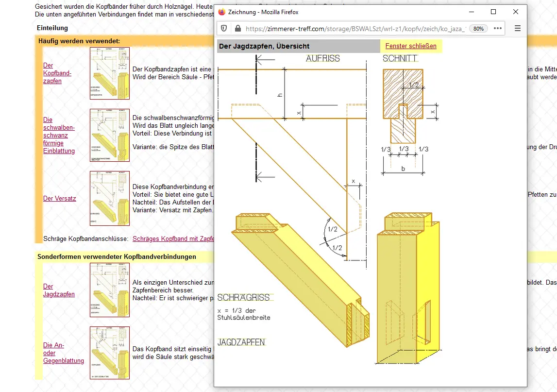This screenshot has height=392, width=557.
Task: Open the page actions three-dots menu
Action: click(498, 29)
